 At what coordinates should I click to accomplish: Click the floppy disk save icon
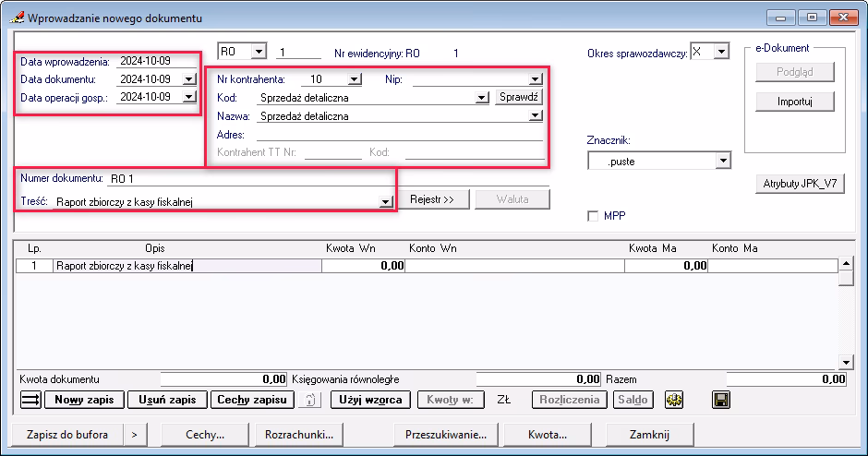point(721,400)
